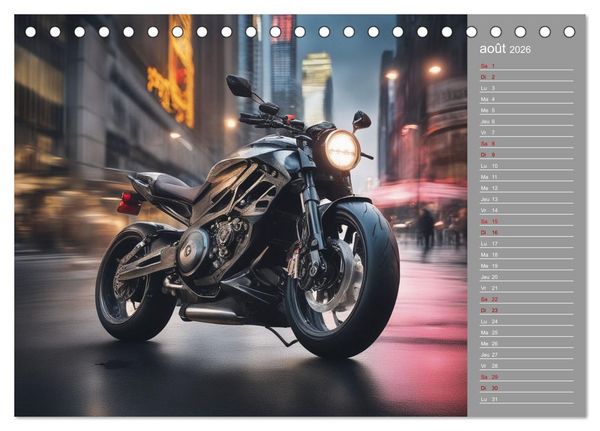This screenshot has height=431, width=600.
Task: Select the Di 2 date row
Action: pos(527,77)
